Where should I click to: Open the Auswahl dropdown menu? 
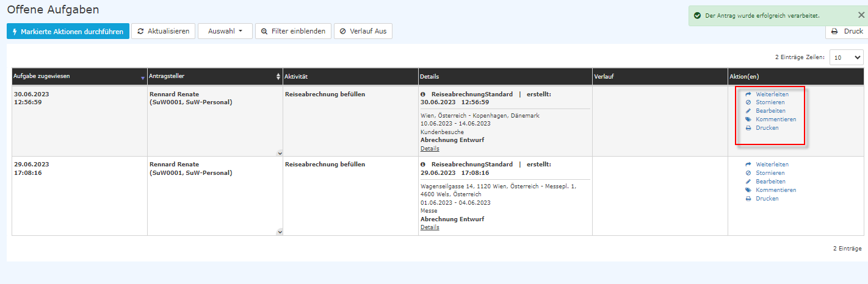pyautogui.click(x=225, y=31)
